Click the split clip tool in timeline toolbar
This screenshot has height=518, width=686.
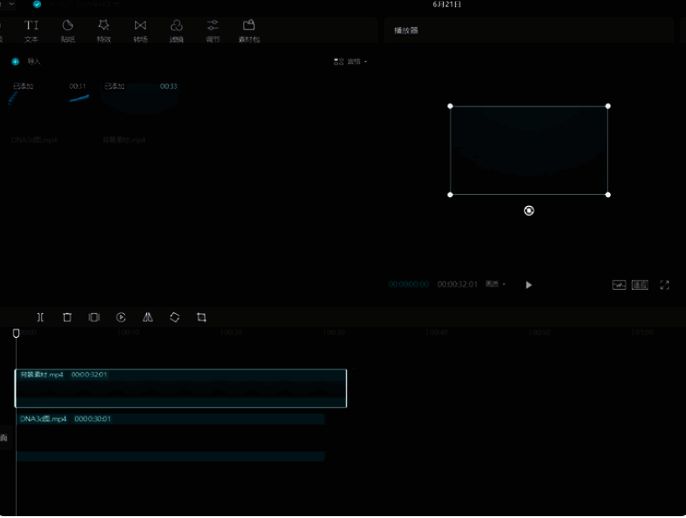pos(40,317)
